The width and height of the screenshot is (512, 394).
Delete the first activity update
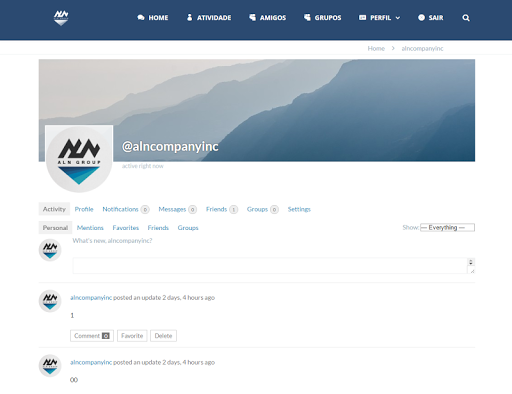tap(163, 336)
